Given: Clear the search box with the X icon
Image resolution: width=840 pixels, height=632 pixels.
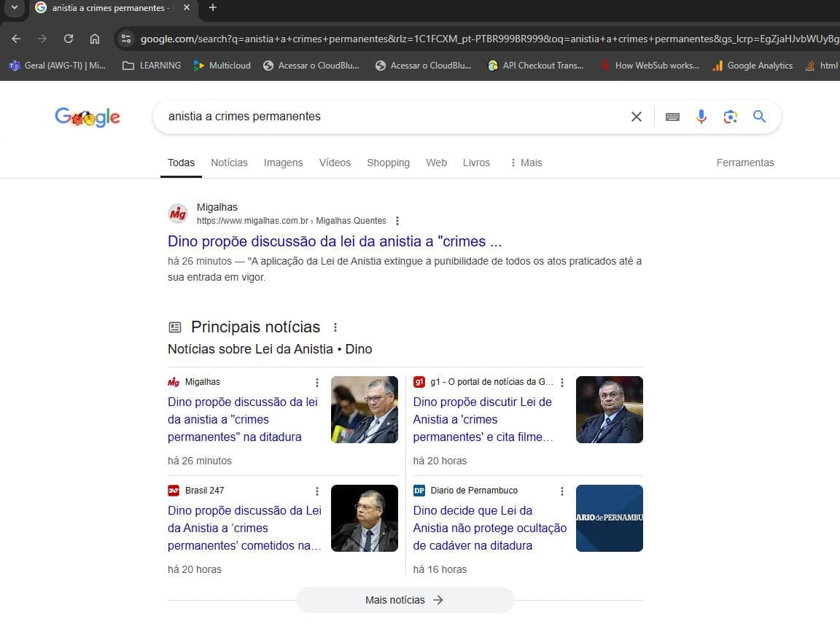Looking at the screenshot, I should click(637, 117).
